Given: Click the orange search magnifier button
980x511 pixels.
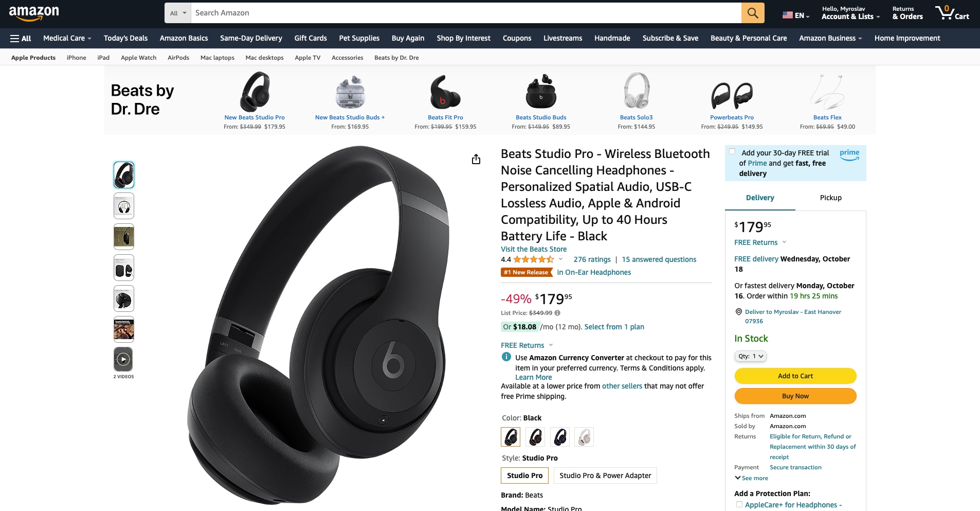Looking at the screenshot, I should pos(752,13).
